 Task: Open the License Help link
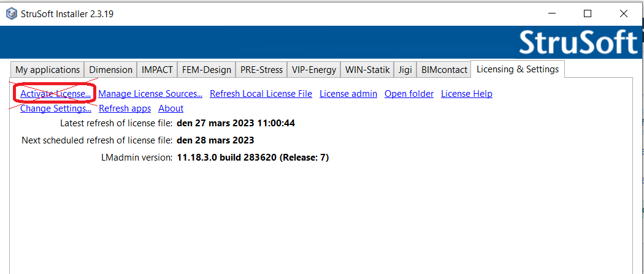pyautogui.click(x=467, y=94)
